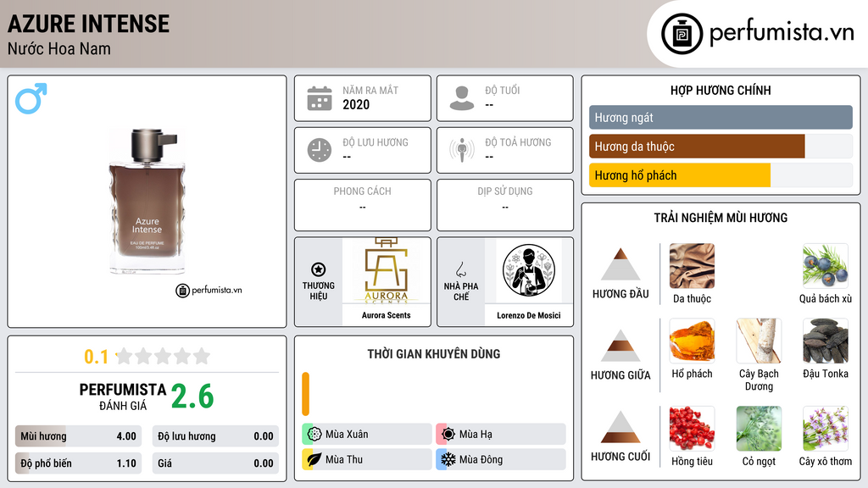Viewport: 868px width, 488px height.
Task: Click the male gender symbol icon
Action: pos(31,98)
